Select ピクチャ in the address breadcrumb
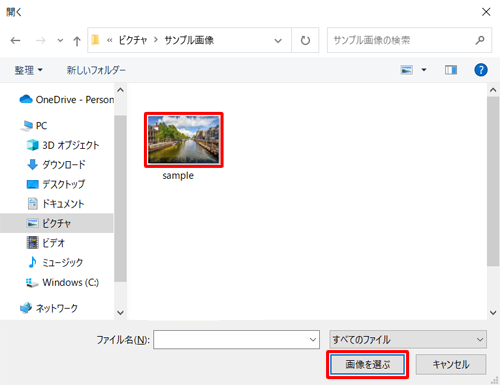 (x=133, y=40)
